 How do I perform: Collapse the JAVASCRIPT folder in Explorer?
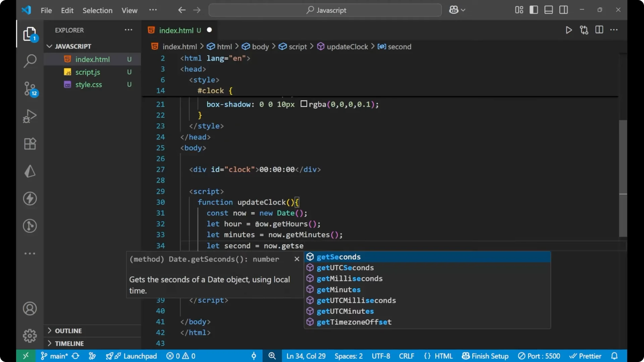point(49,46)
